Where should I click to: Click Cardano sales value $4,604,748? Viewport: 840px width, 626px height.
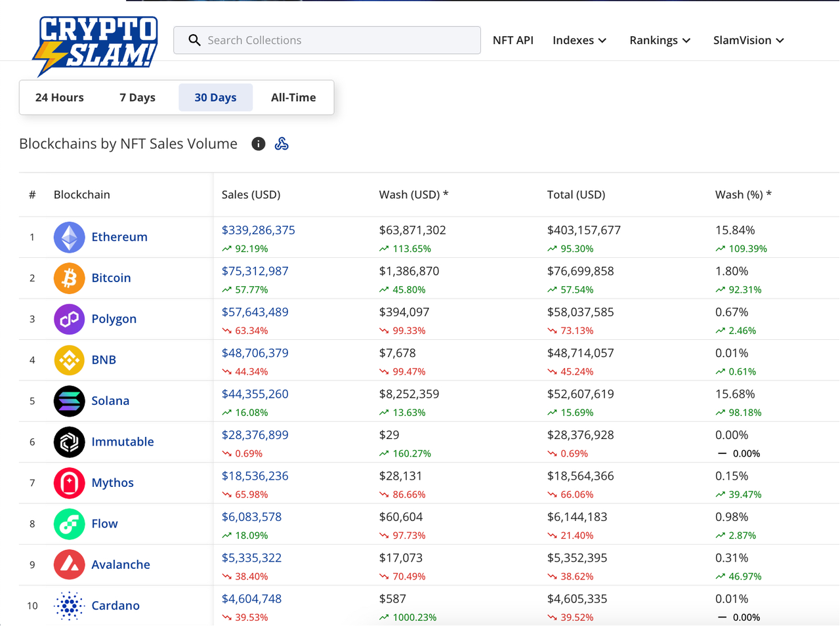(252, 599)
